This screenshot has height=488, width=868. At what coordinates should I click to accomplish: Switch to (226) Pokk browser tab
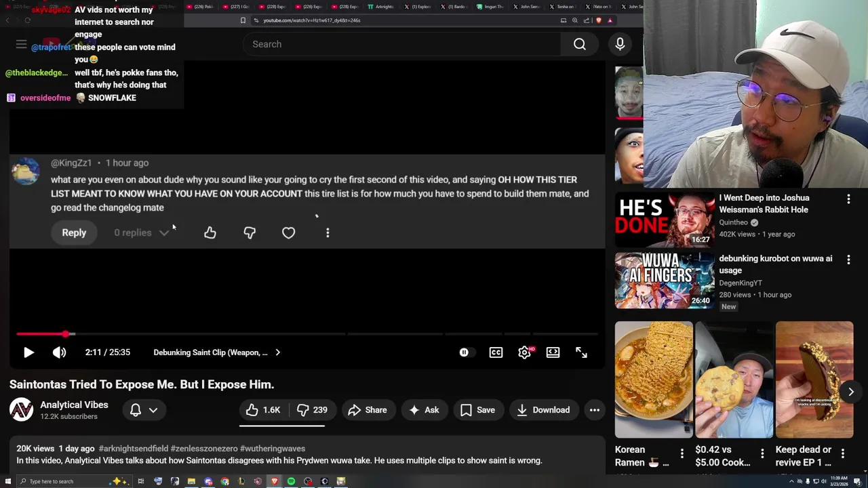coord(201,7)
